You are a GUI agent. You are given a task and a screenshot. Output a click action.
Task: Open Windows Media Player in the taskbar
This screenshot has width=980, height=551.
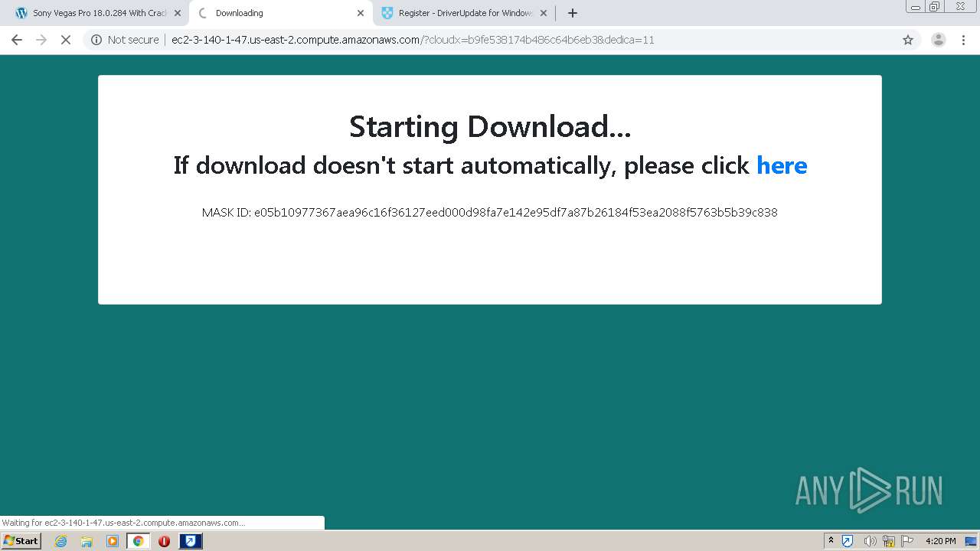[x=113, y=541]
